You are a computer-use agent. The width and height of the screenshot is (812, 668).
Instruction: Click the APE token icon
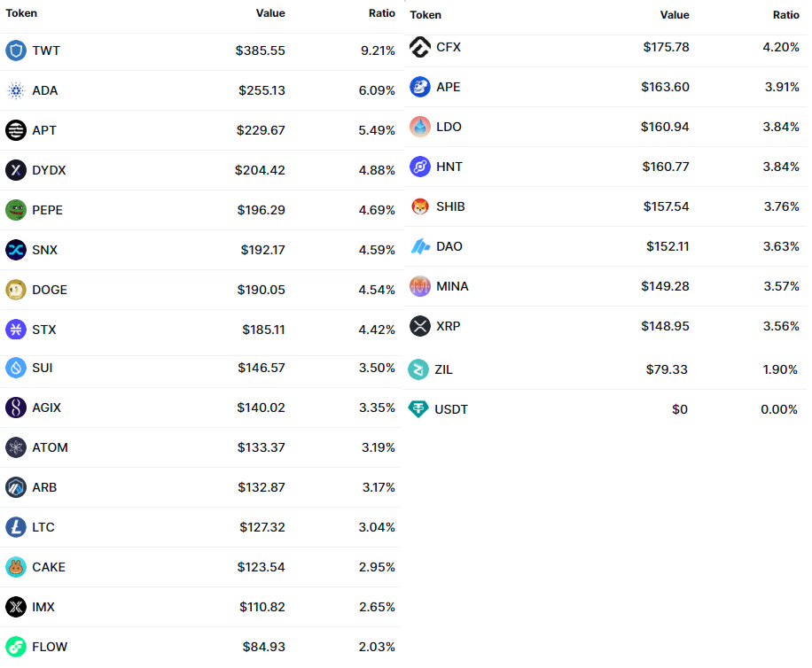click(420, 87)
